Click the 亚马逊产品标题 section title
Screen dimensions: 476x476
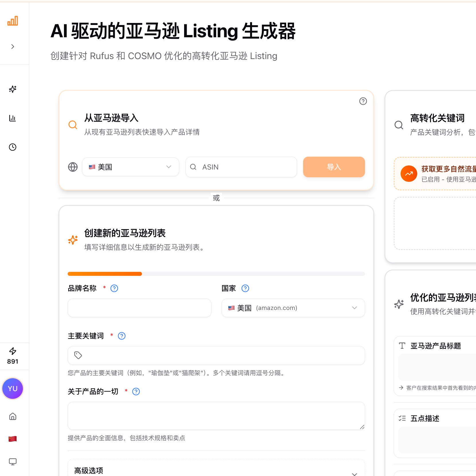coord(436,346)
